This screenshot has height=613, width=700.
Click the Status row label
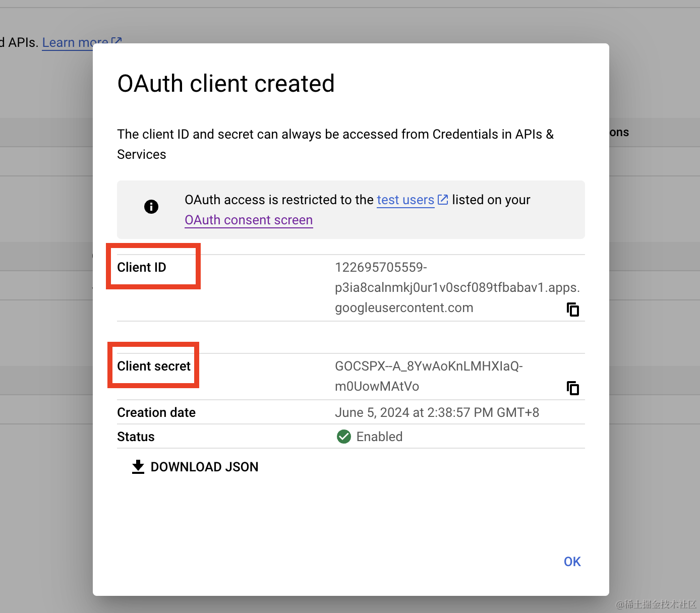(x=136, y=437)
